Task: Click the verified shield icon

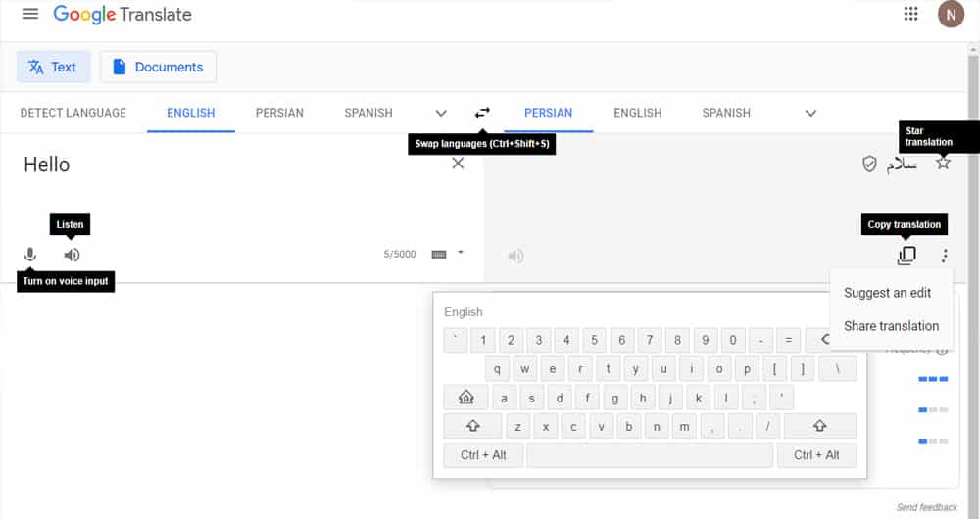Action: (x=868, y=165)
